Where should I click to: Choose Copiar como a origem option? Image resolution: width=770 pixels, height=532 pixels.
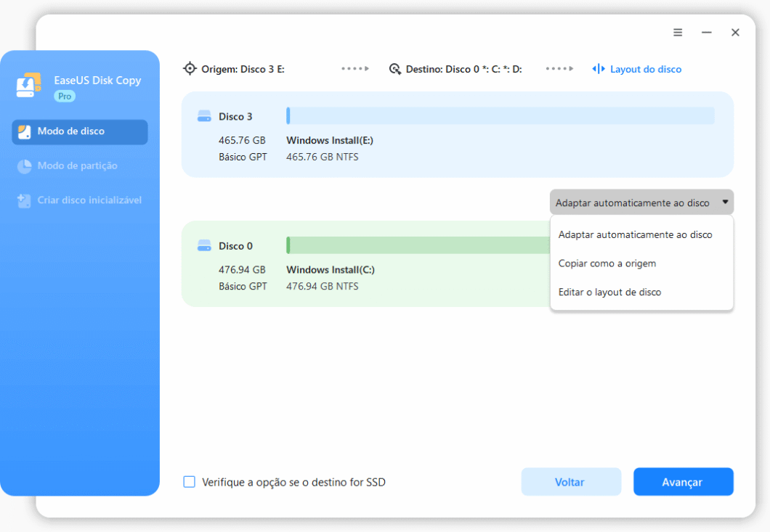[607, 263]
